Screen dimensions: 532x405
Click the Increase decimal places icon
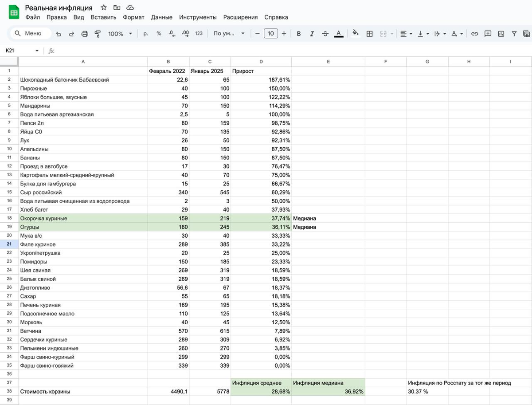pos(185,33)
